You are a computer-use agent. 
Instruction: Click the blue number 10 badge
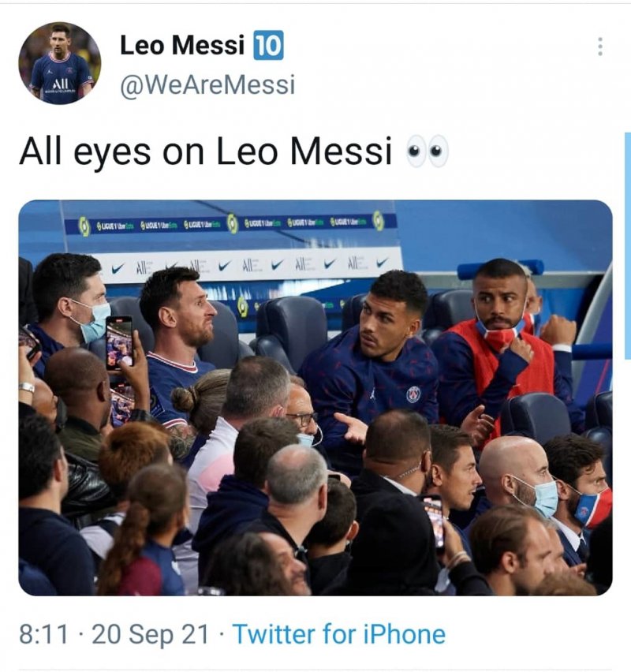[268, 47]
